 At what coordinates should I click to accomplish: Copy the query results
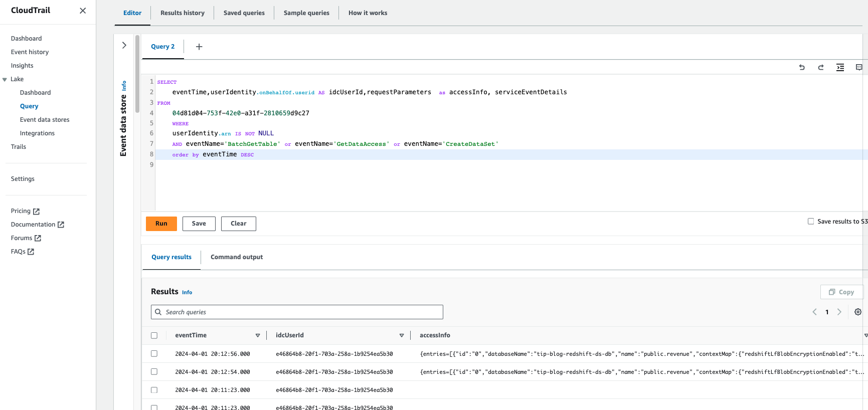(841, 292)
